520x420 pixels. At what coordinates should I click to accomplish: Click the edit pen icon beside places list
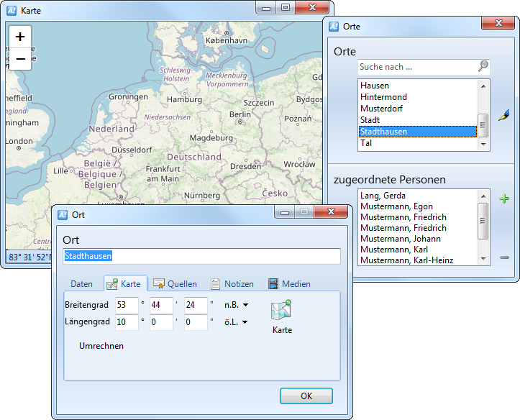point(503,115)
